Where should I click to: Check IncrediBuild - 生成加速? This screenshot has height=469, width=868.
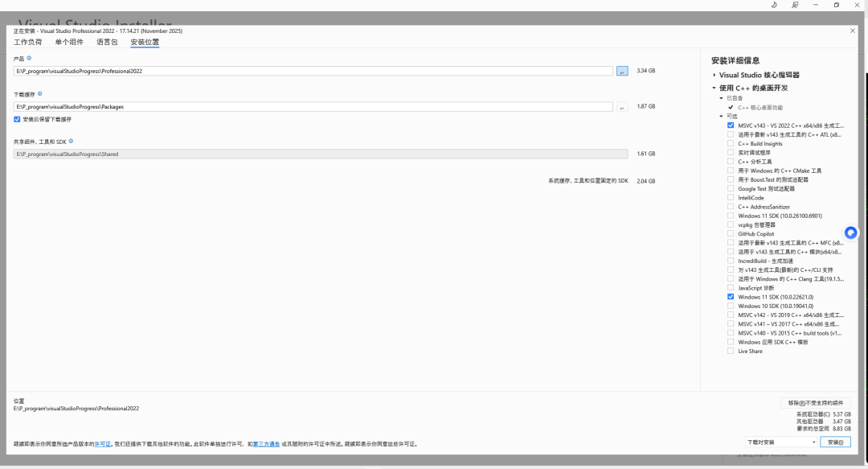(x=731, y=261)
